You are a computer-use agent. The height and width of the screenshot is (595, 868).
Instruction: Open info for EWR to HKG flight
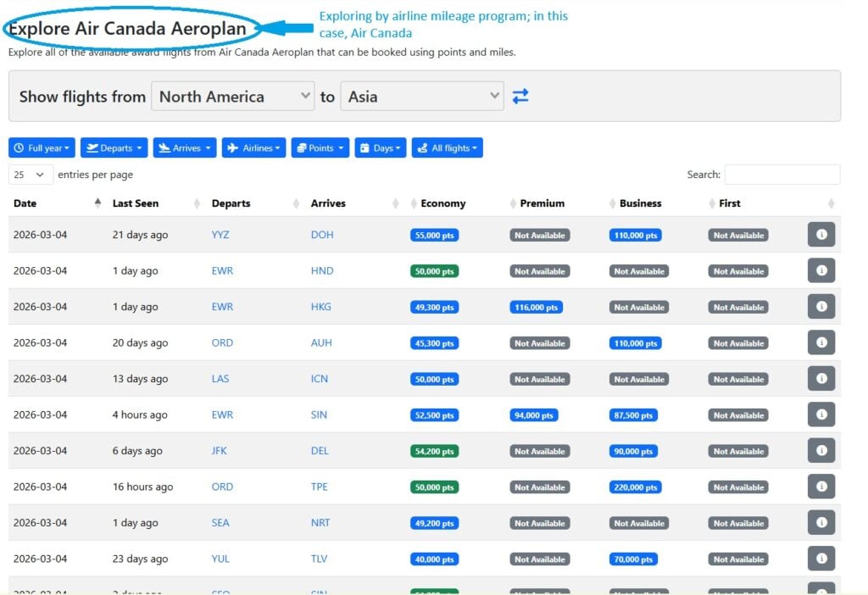click(x=821, y=307)
